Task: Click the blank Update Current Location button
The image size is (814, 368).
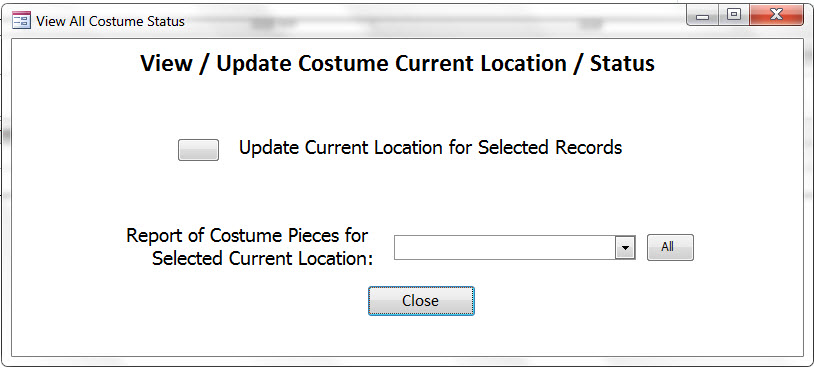Action: [x=198, y=150]
